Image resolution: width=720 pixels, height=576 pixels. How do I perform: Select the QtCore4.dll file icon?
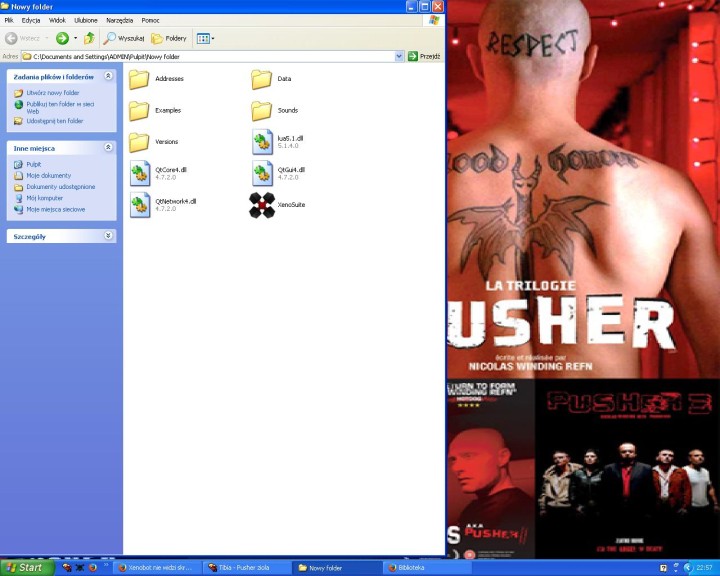point(140,173)
